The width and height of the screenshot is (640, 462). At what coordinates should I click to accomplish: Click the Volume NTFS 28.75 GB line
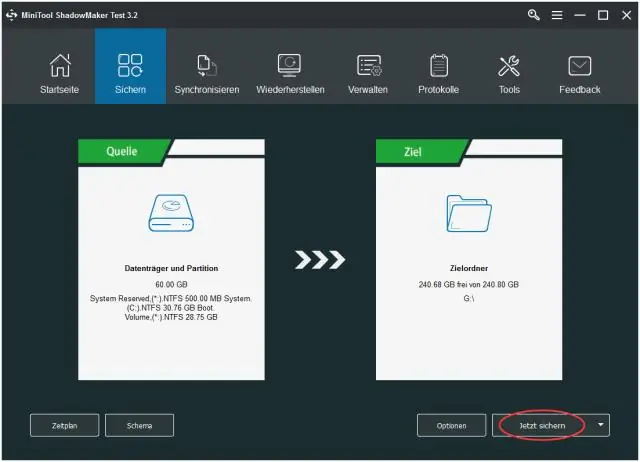(x=171, y=317)
